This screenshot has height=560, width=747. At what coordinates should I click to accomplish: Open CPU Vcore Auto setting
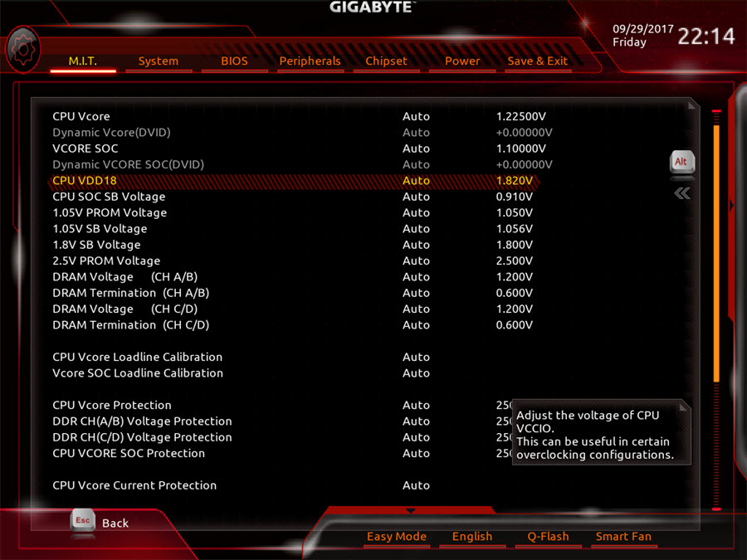click(416, 116)
